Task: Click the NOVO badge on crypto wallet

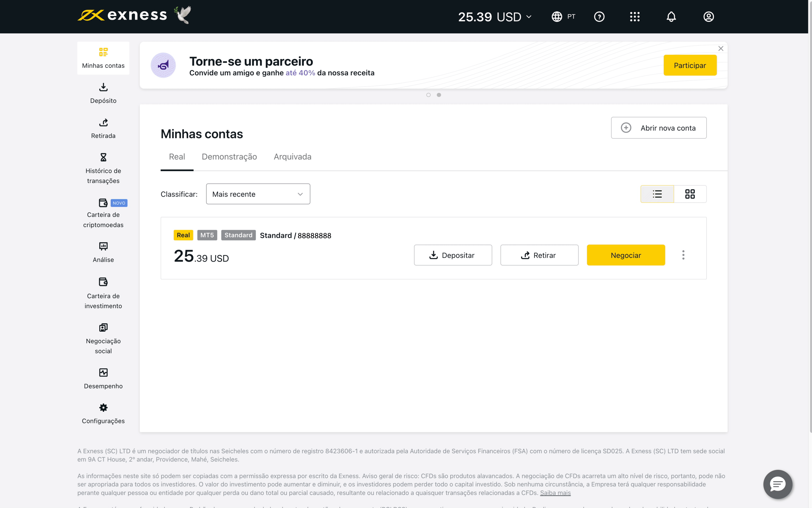Action: pyautogui.click(x=119, y=203)
